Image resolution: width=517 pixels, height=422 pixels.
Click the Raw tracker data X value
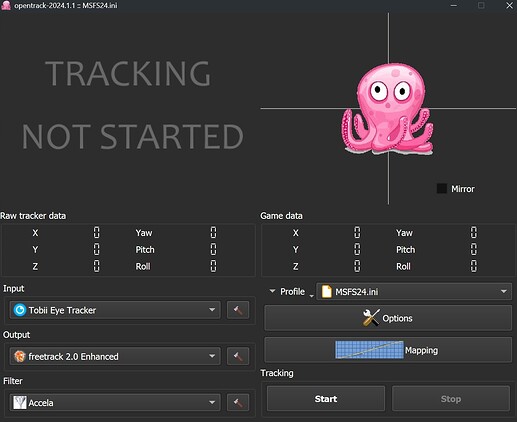pos(96,232)
